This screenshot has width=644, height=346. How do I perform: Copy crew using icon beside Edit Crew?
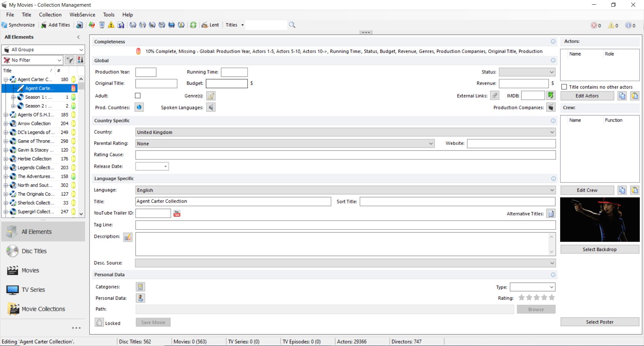pyautogui.click(x=622, y=190)
